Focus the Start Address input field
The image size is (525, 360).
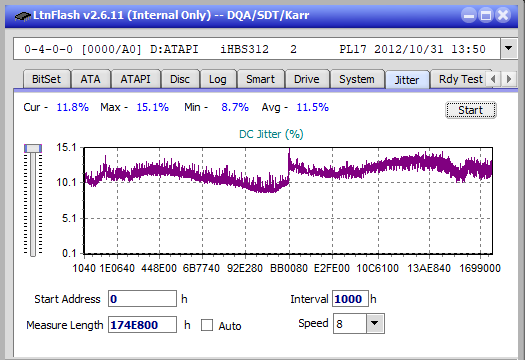[142, 298]
